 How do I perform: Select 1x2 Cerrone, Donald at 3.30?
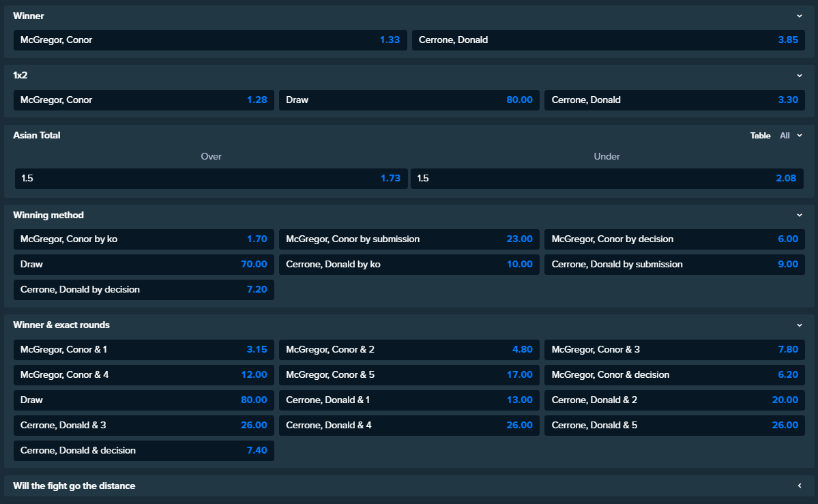675,100
